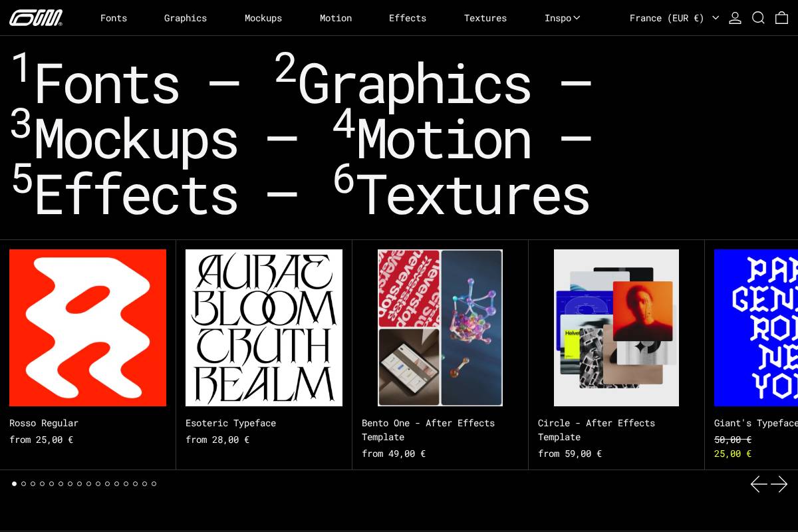The width and height of the screenshot is (798, 532).
Task: Open the blue Giant's Typeface product image
Action: click(756, 328)
